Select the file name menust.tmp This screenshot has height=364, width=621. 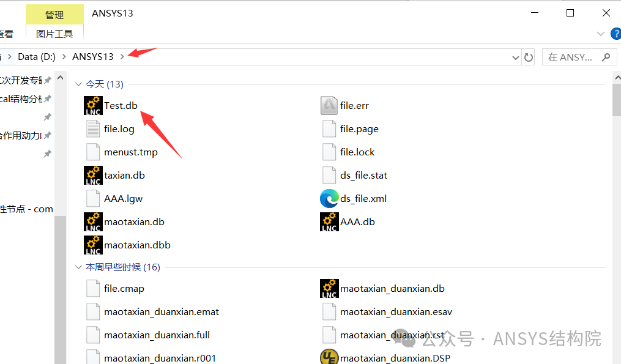pyautogui.click(x=131, y=152)
